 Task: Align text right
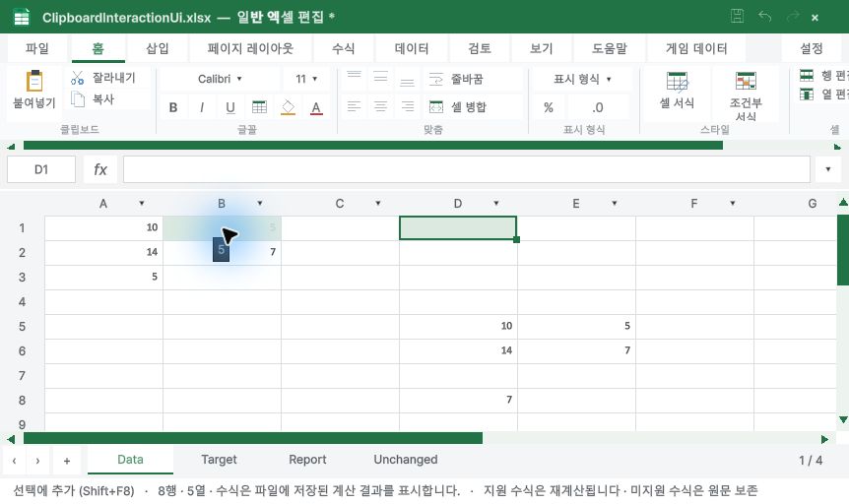coord(407,106)
